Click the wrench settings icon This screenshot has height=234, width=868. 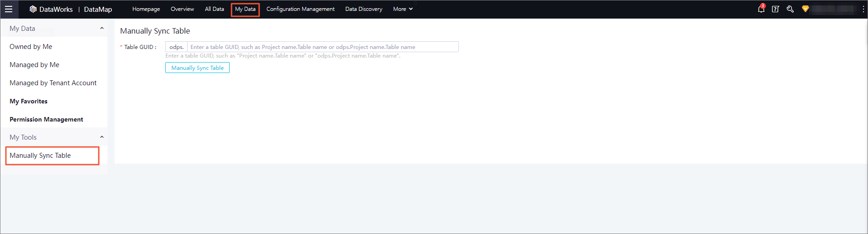point(790,9)
